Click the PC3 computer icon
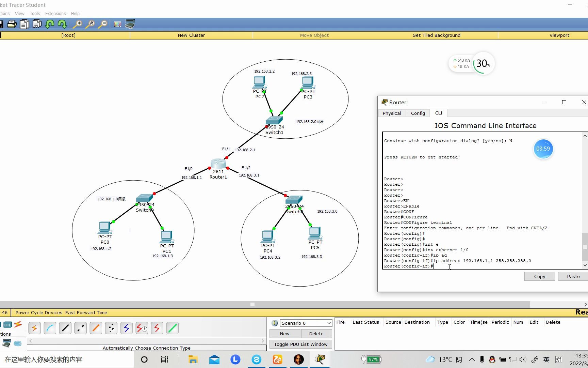This screenshot has height=368, width=588. 308,83
